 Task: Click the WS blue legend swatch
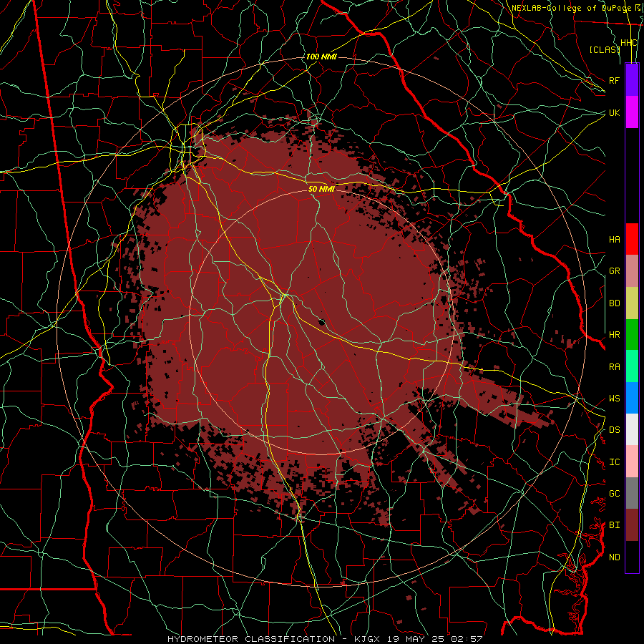click(x=632, y=398)
